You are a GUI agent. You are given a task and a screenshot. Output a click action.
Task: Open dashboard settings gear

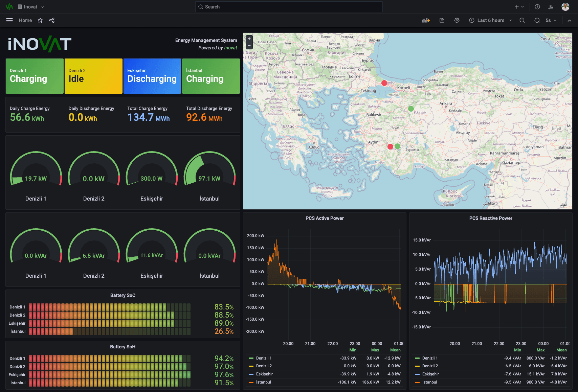pyautogui.click(x=457, y=20)
